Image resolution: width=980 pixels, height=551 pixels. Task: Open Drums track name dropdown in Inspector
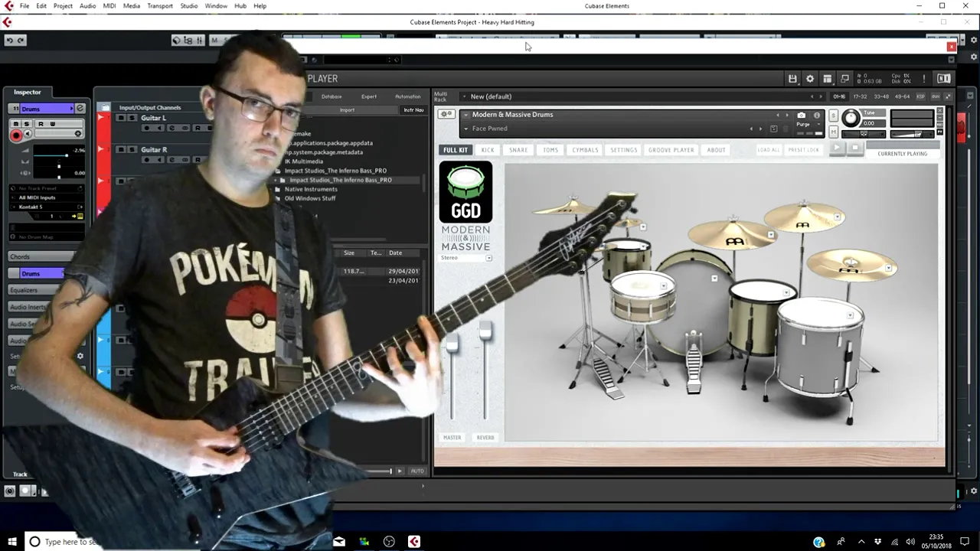point(72,109)
